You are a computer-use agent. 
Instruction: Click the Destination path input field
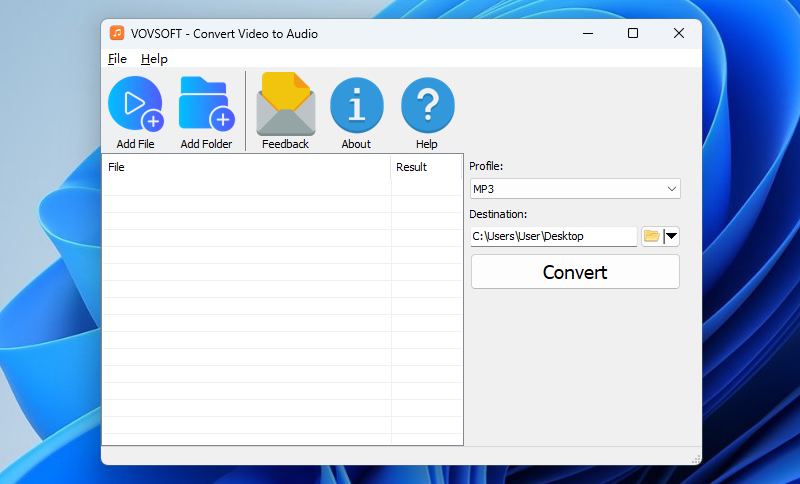click(x=554, y=236)
